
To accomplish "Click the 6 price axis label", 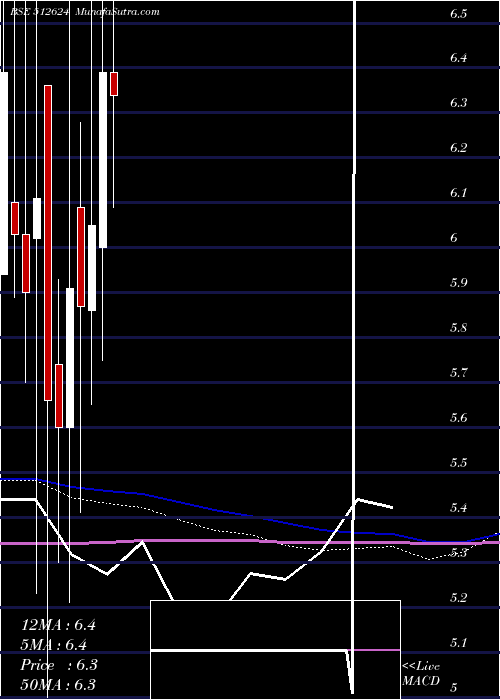I will (x=453, y=238).
